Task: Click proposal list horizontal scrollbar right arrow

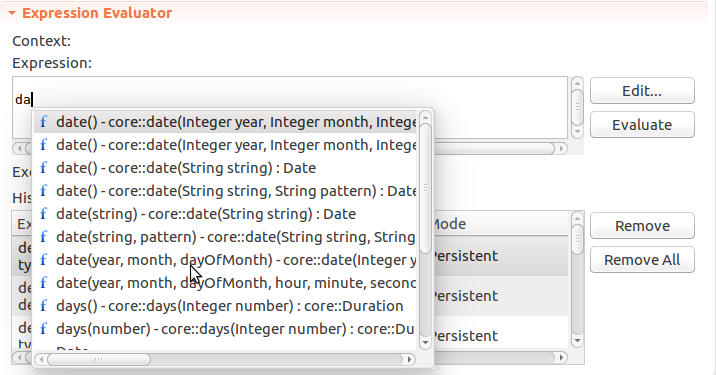Action: tap(410, 359)
